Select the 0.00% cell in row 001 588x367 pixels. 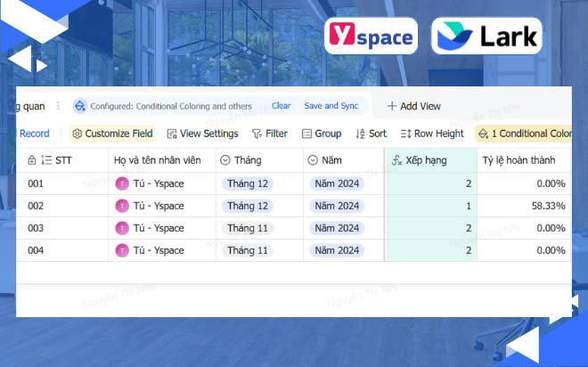(524, 183)
